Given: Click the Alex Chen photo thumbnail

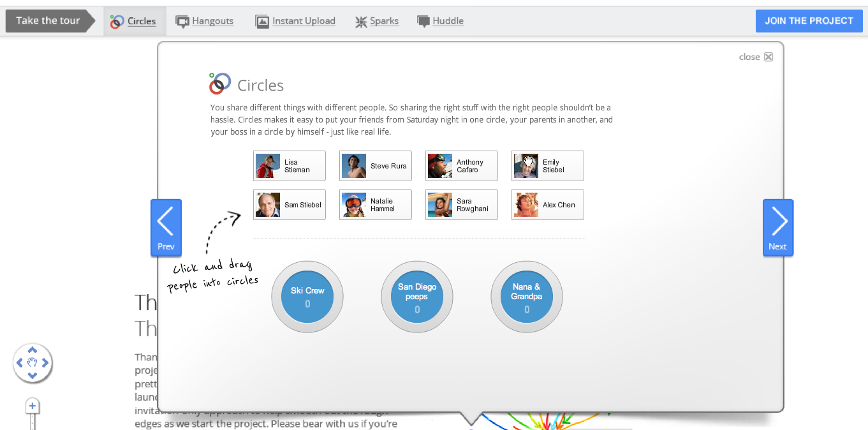Looking at the screenshot, I should click(x=526, y=205).
